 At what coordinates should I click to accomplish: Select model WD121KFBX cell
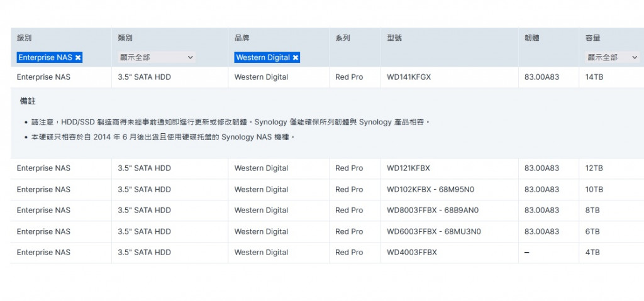click(408, 168)
